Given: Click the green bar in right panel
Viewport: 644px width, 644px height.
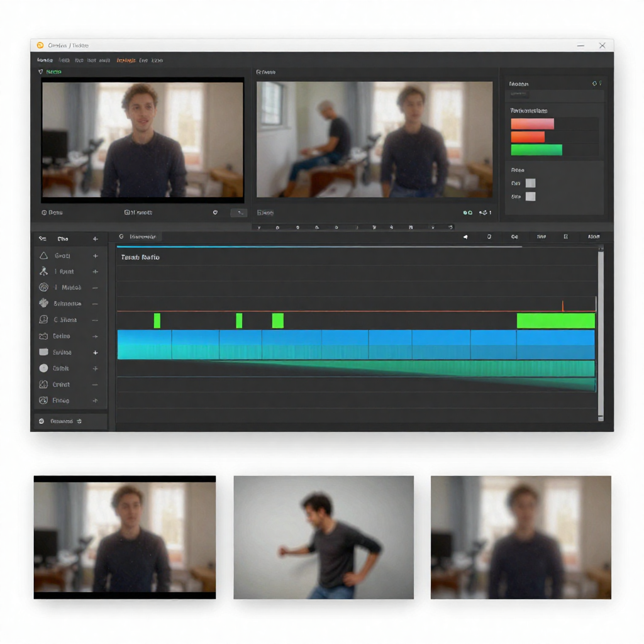Looking at the screenshot, I should point(536,150).
